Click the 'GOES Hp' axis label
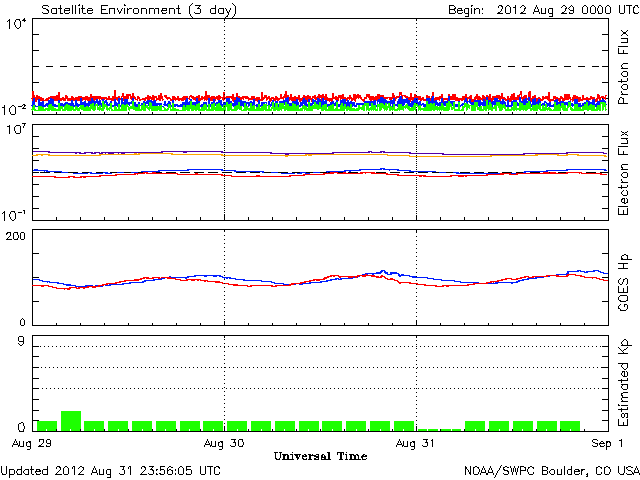 (623, 282)
